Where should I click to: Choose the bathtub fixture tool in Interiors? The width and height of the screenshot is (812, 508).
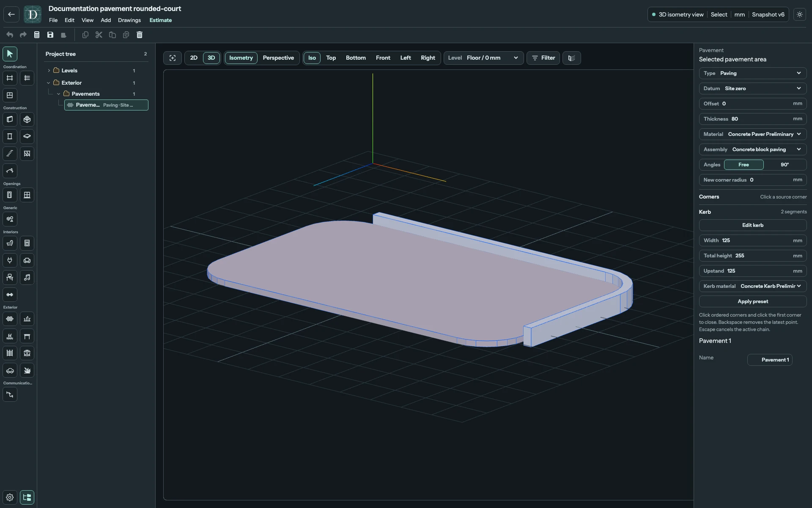[10, 243]
